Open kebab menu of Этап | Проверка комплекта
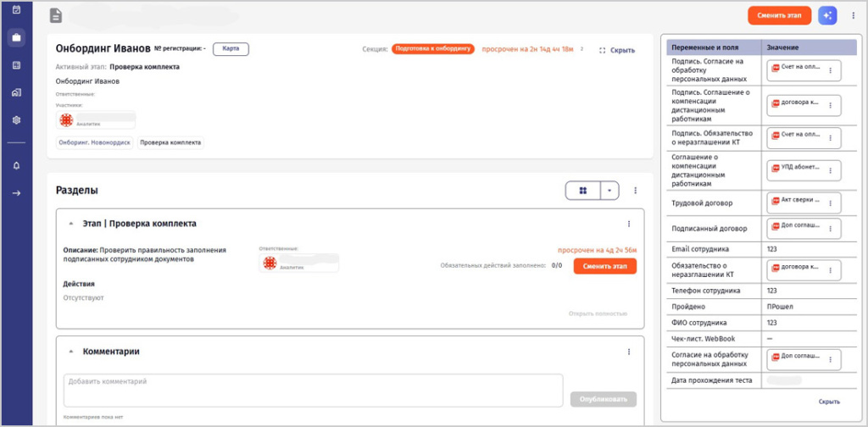This screenshot has height=427, width=868. 629,224
